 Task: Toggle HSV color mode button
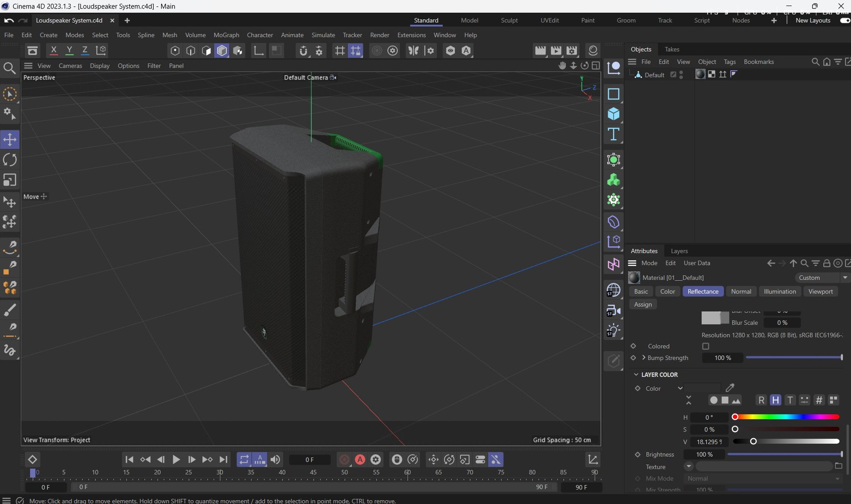[x=775, y=400]
